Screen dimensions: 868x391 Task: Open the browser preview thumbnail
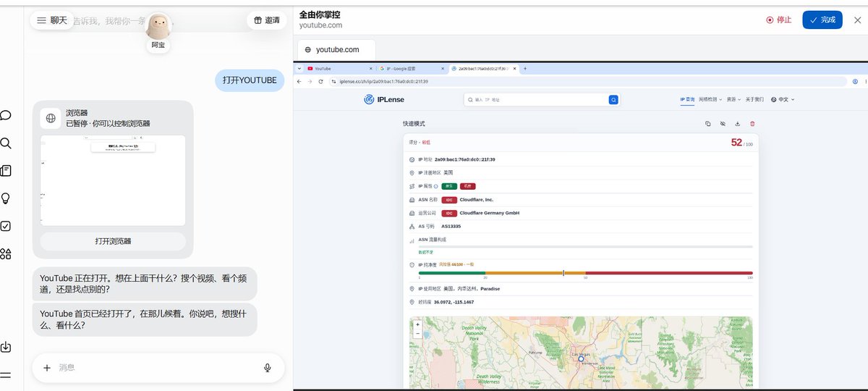(113, 180)
